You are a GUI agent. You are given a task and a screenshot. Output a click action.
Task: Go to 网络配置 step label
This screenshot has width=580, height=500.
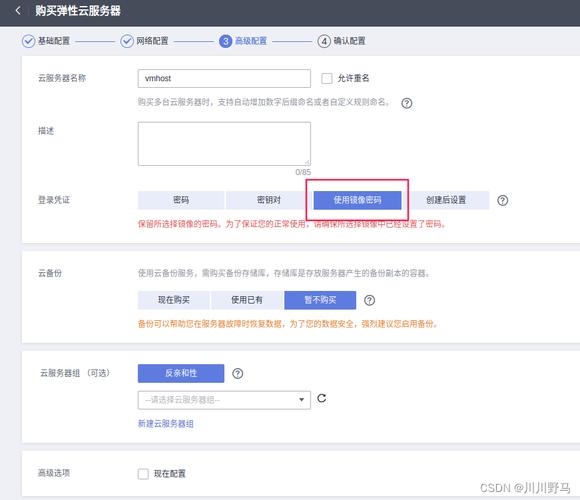pos(152,41)
